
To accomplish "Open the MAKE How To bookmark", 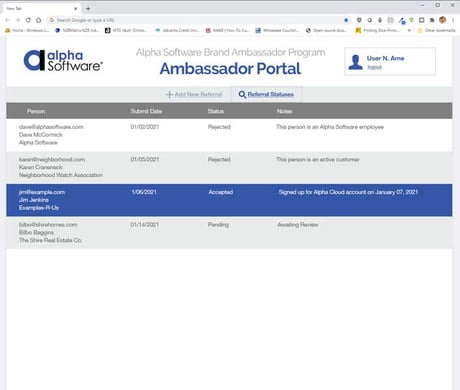I will point(227,30).
